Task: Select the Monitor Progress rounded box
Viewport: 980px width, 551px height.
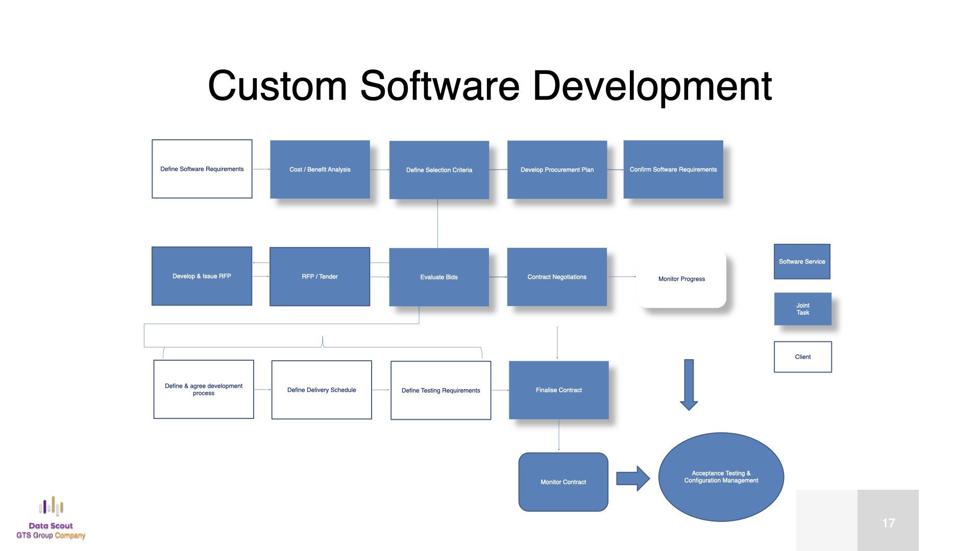Action: pos(681,279)
